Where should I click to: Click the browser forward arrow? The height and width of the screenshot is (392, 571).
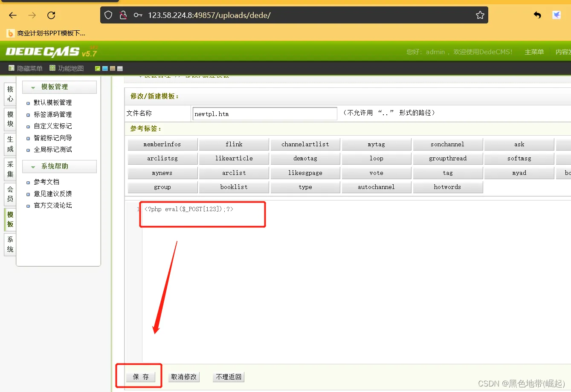[x=32, y=15]
